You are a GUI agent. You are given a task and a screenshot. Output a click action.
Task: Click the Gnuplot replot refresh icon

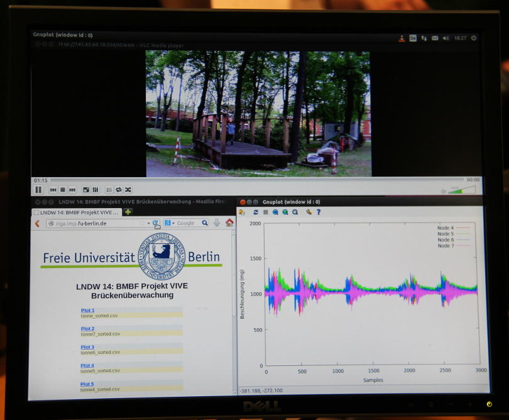255,213
